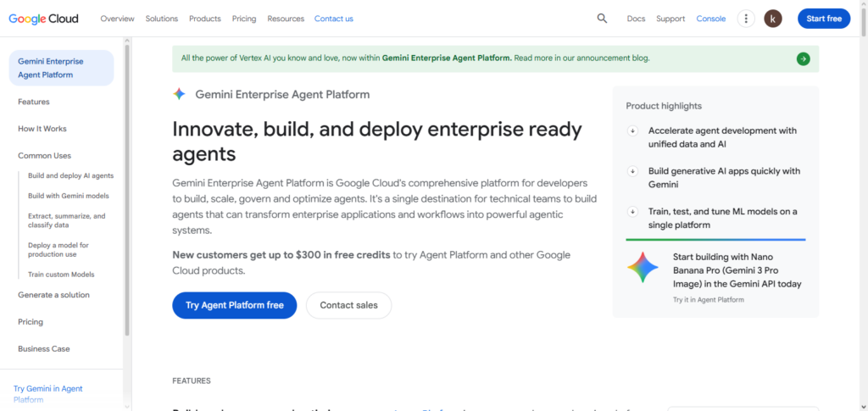Click the sidebar vertical scrollbar
868x411 pixels.
click(127, 191)
